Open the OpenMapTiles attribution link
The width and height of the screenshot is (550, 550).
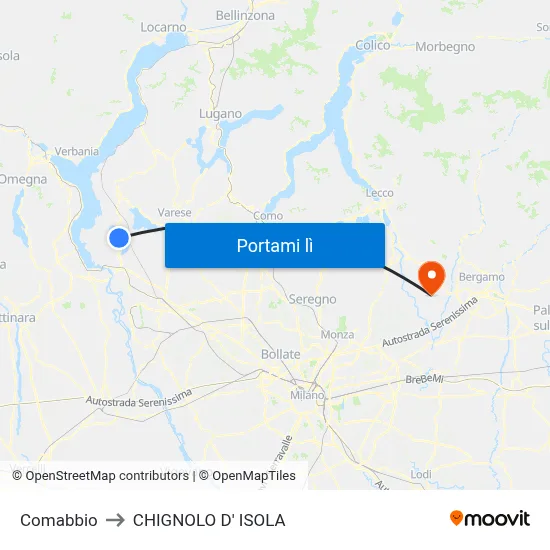[x=247, y=476]
